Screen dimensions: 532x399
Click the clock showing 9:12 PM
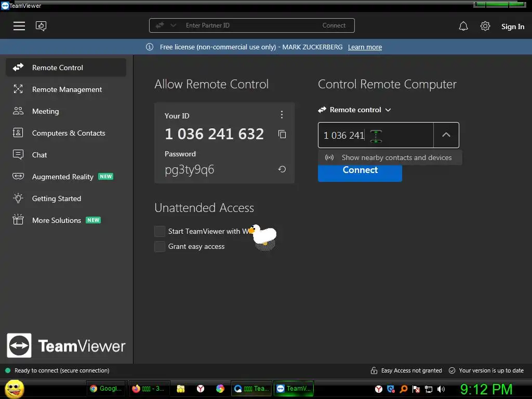(486, 389)
